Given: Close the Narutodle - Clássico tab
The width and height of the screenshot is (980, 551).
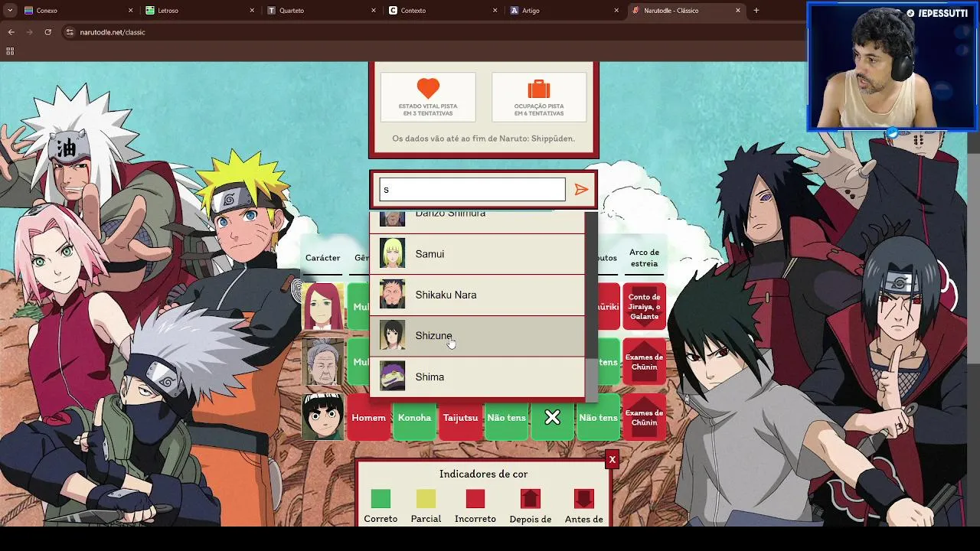Looking at the screenshot, I should pos(738,11).
